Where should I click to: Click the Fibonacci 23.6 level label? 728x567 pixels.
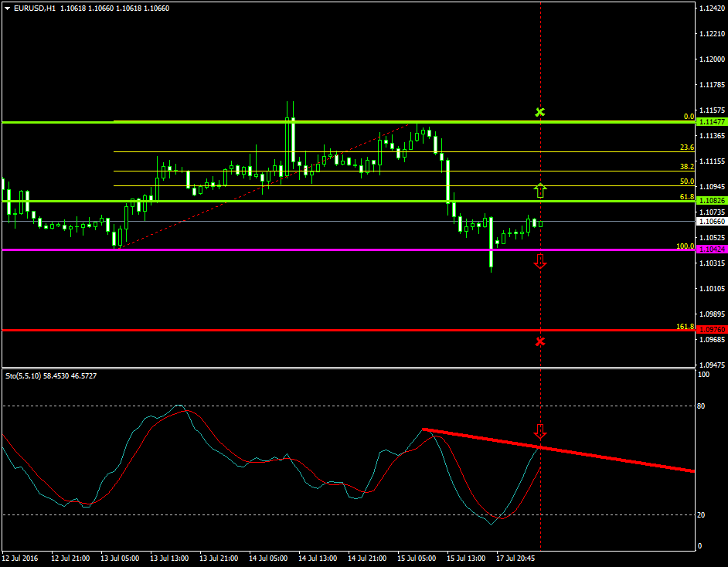[686, 148]
